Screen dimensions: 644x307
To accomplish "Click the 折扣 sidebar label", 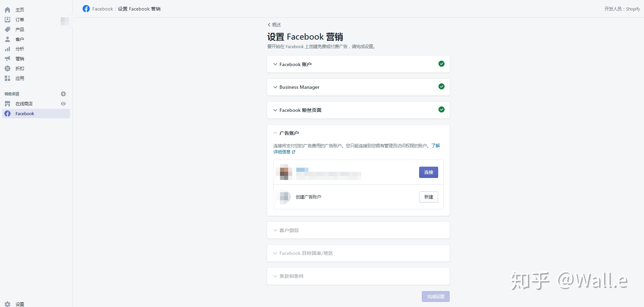I will point(20,68).
